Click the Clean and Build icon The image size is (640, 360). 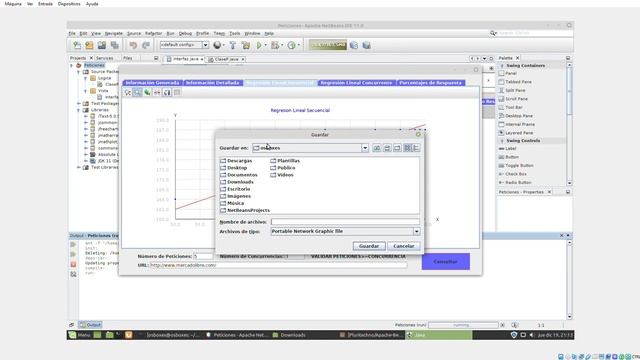246,45
